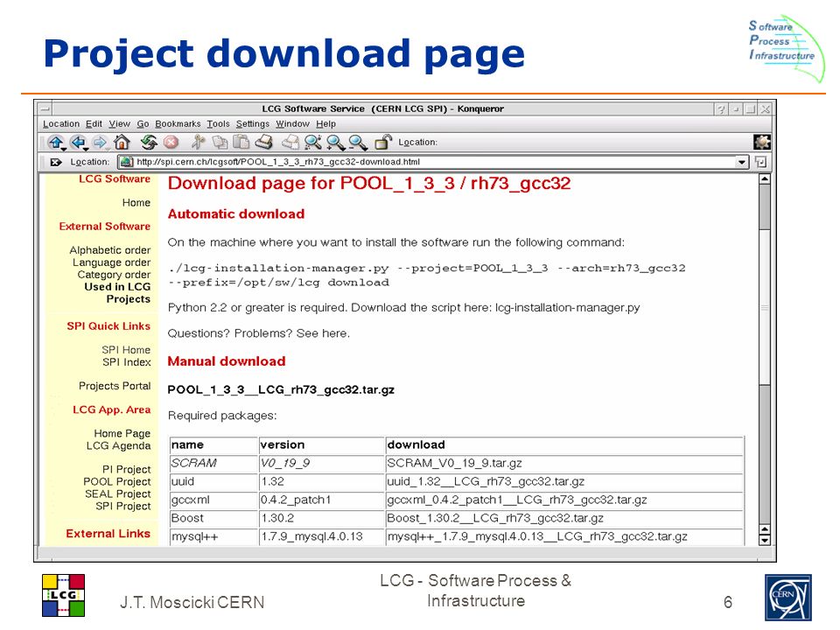
Task: Open the Location menu in menu bar
Action: click(61, 123)
